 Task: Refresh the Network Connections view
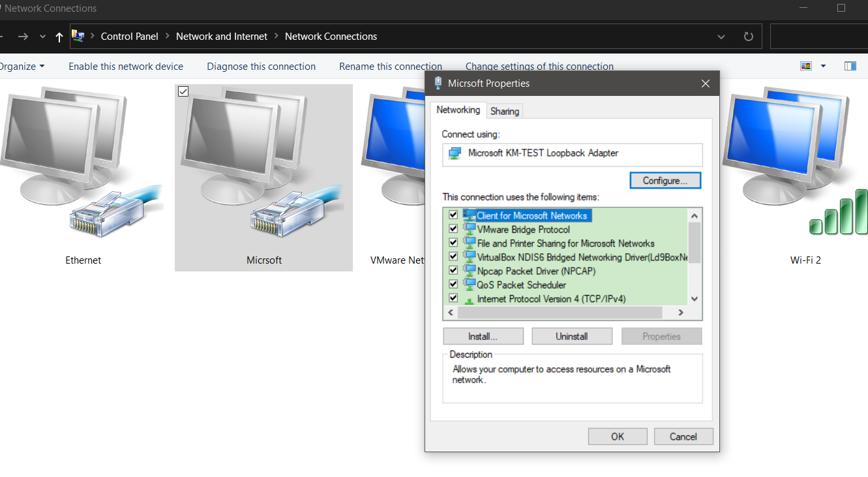click(x=749, y=37)
